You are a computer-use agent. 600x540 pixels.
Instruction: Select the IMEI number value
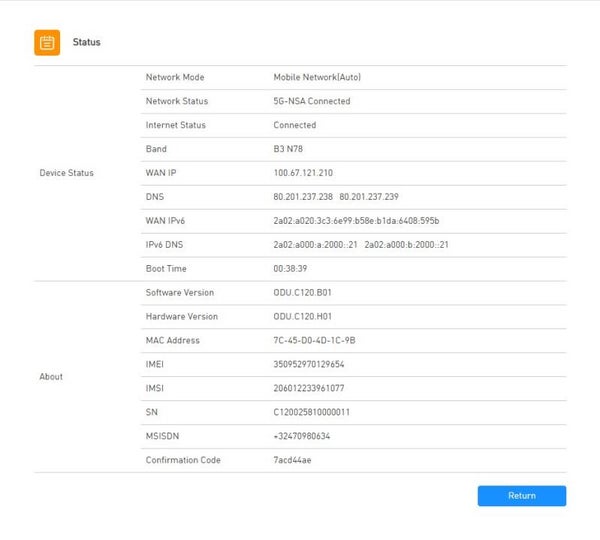pos(308,365)
